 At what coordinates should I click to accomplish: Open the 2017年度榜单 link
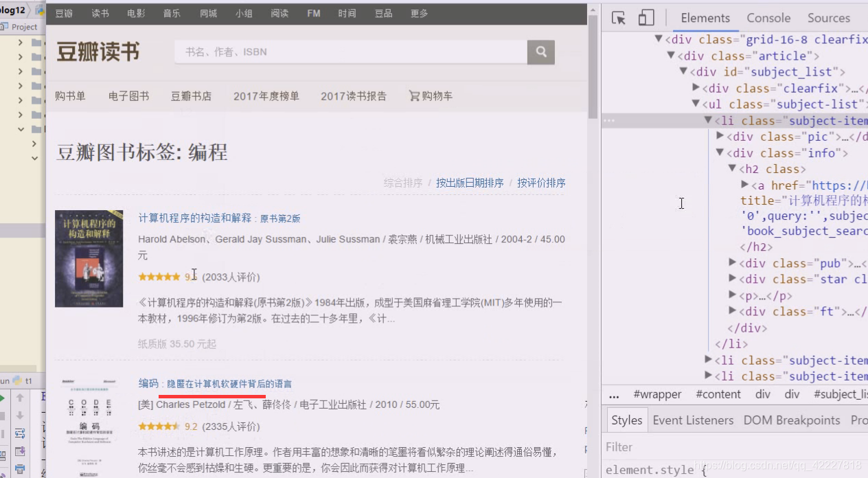(x=266, y=96)
